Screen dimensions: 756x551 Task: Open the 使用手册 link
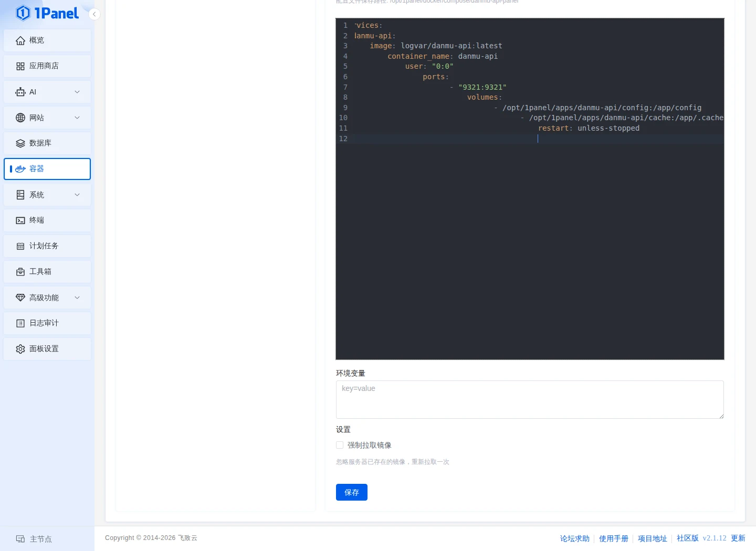click(x=614, y=538)
